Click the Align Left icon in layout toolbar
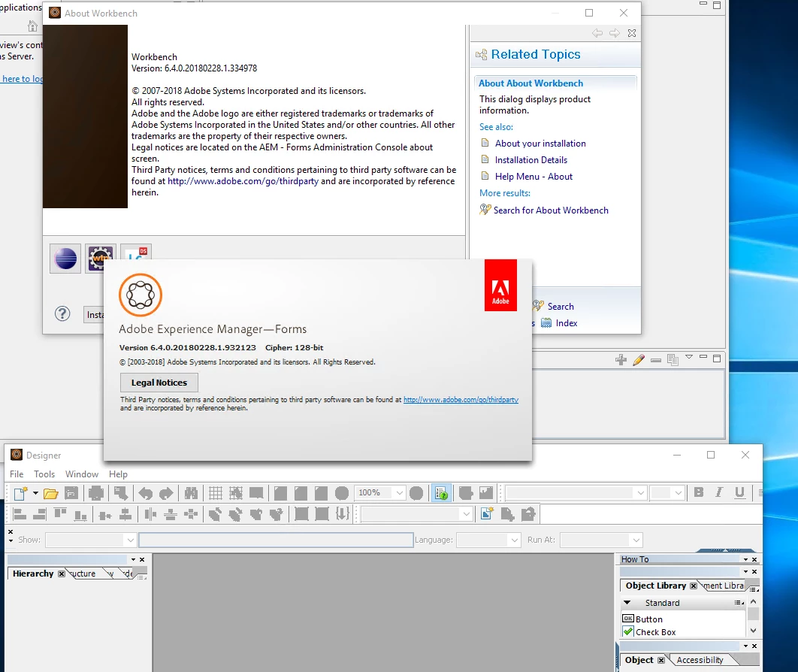798x672 pixels. tap(20, 514)
